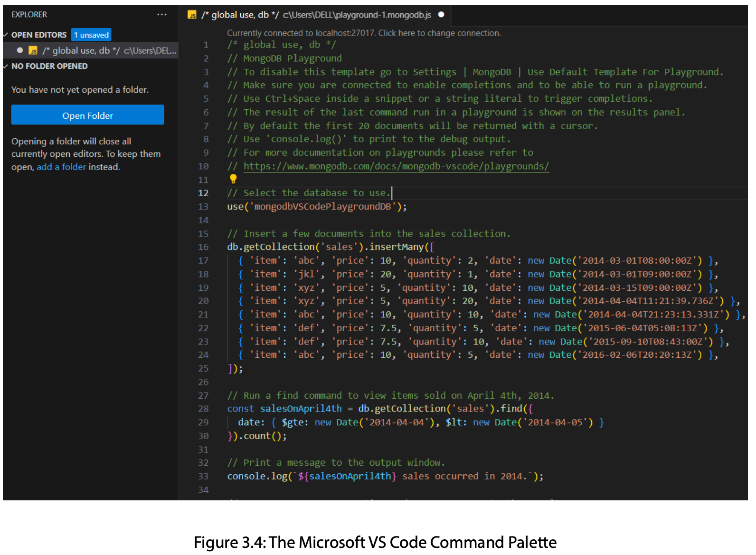Viewport: 756px width, 555px height.
Task: Click the unsaved dot in Open Editors row
Action: 20,50
